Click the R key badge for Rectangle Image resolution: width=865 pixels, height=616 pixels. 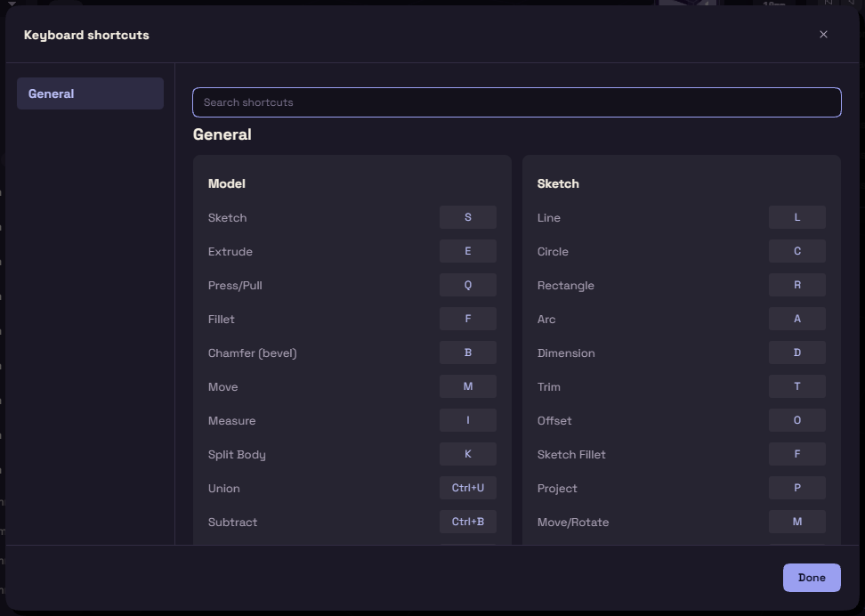[x=797, y=285]
